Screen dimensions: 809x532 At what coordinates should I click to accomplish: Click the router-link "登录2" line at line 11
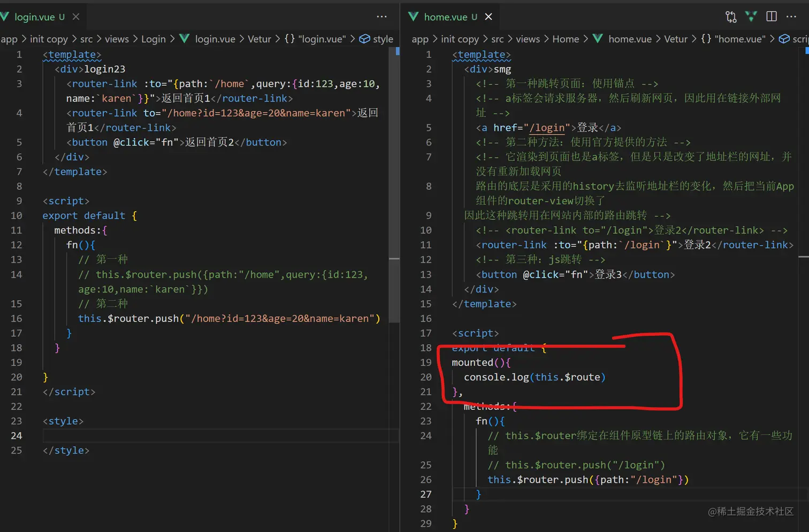635,245
